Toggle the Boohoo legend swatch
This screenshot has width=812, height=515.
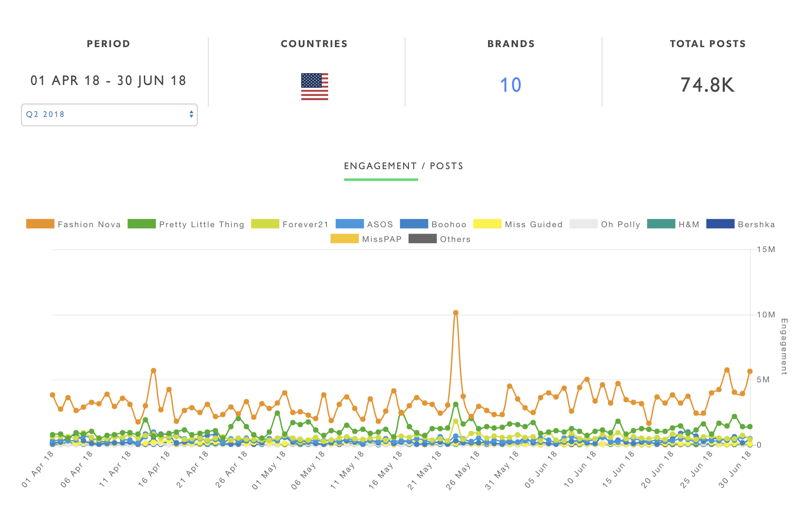[414, 224]
